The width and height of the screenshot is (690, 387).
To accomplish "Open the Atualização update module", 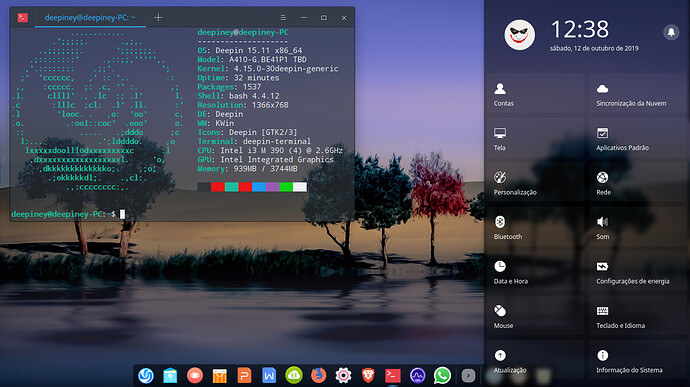I will coord(535,361).
